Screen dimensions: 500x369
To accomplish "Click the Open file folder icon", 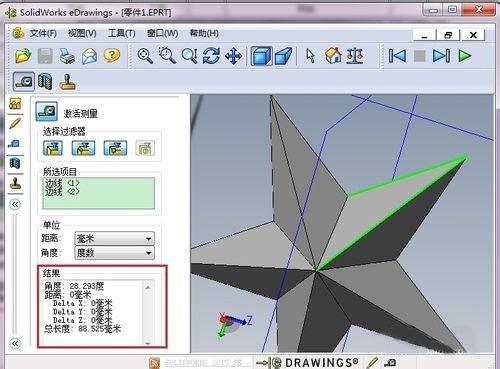I will point(23,56).
